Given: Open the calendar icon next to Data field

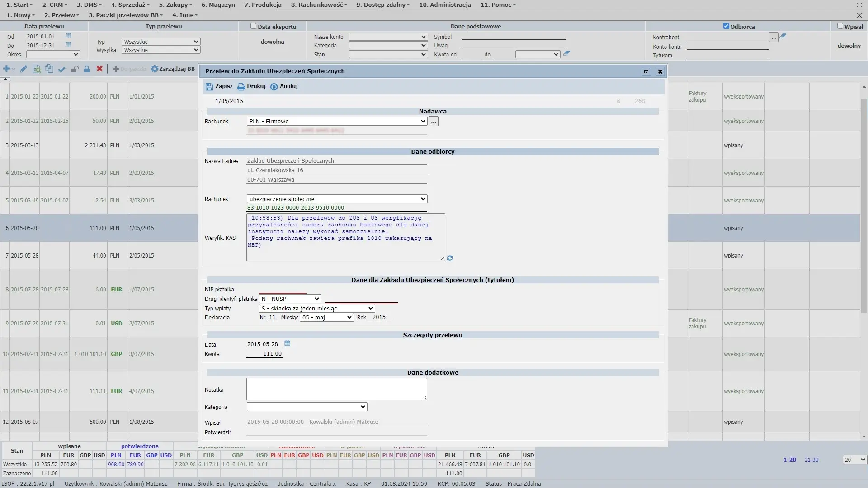Looking at the screenshot, I should [287, 343].
